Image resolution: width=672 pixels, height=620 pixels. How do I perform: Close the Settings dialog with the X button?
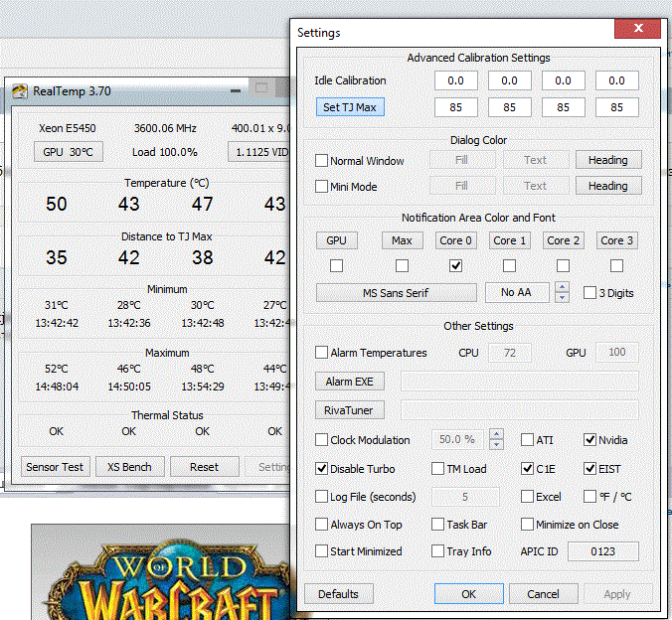coord(638,28)
